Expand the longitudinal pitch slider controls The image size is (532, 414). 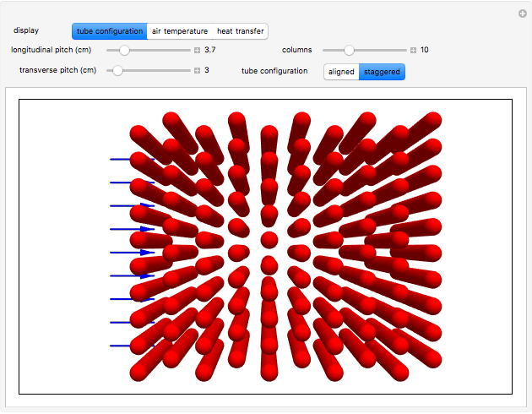pyautogui.click(x=198, y=51)
